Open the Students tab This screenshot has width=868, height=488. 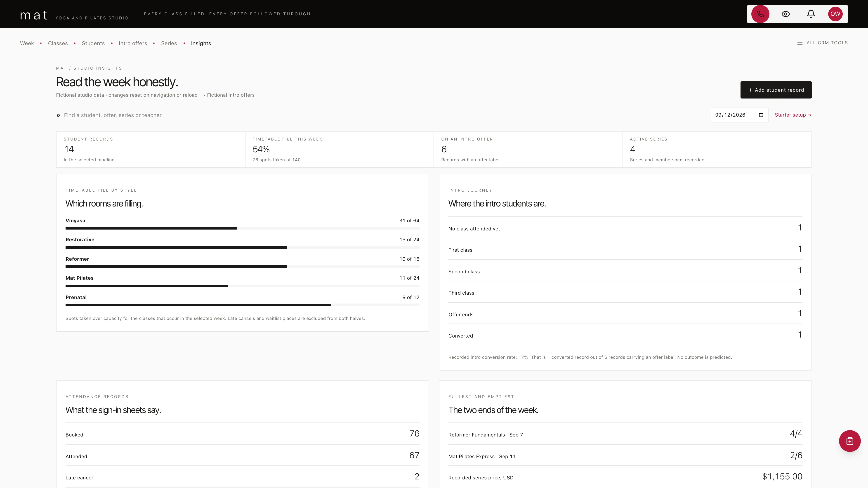[x=93, y=43]
